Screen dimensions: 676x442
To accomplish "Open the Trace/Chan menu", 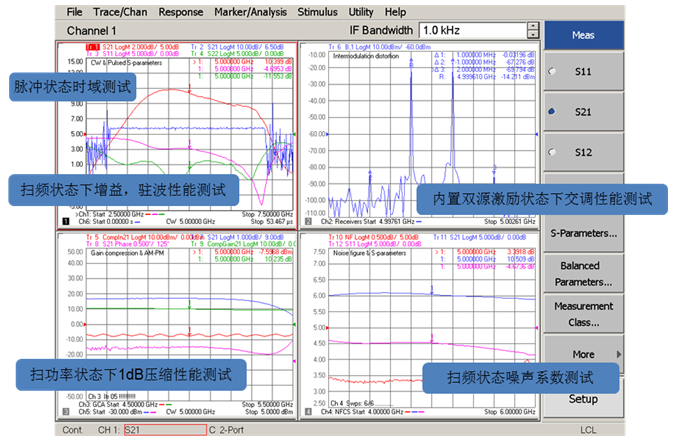I will pos(120,12).
